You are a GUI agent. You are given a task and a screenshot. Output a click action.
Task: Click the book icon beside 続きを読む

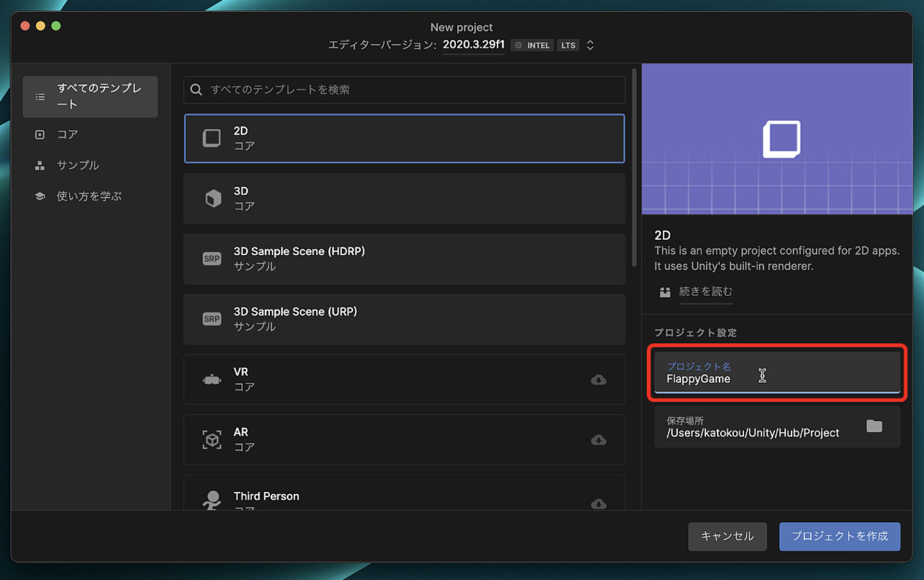pyautogui.click(x=665, y=292)
